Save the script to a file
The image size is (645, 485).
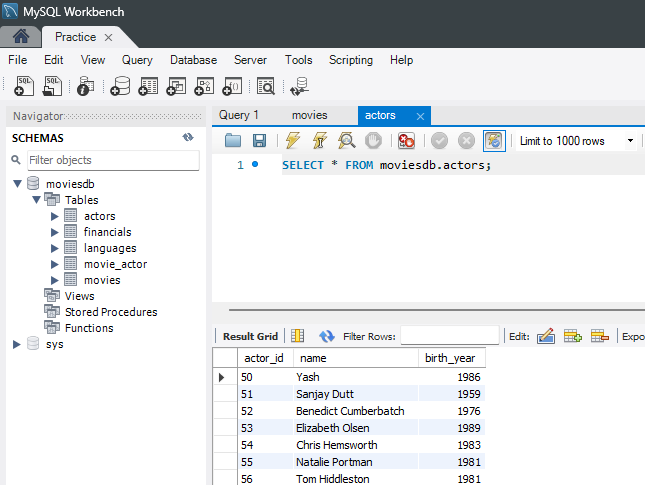click(x=259, y=141)
